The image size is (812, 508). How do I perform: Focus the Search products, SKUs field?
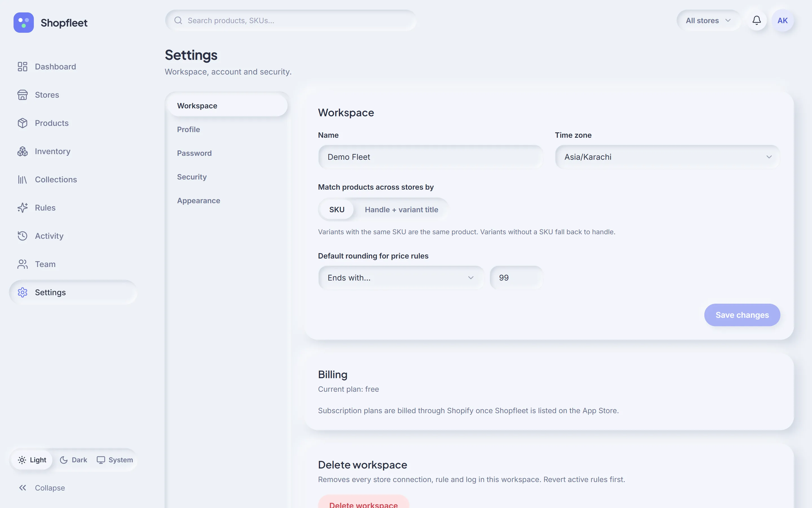click(291, 21)
